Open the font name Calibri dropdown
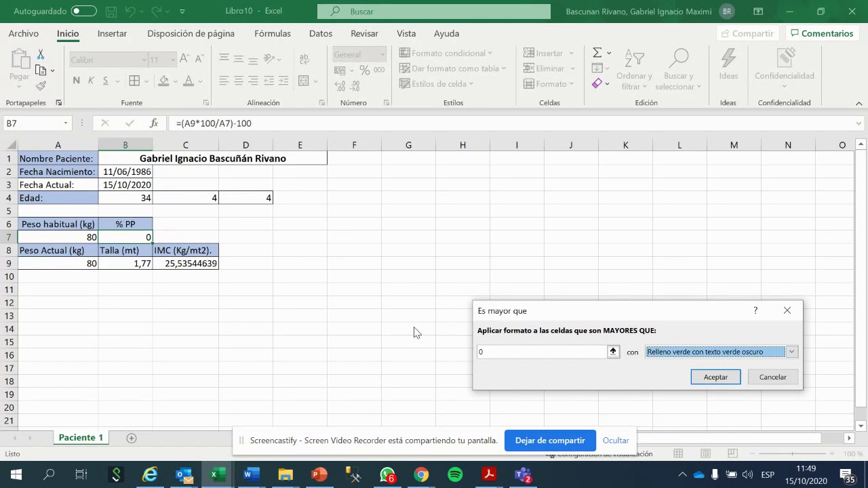Image resolution: width=868 pixels, height=488 pixels. click(x=144, y=60)
